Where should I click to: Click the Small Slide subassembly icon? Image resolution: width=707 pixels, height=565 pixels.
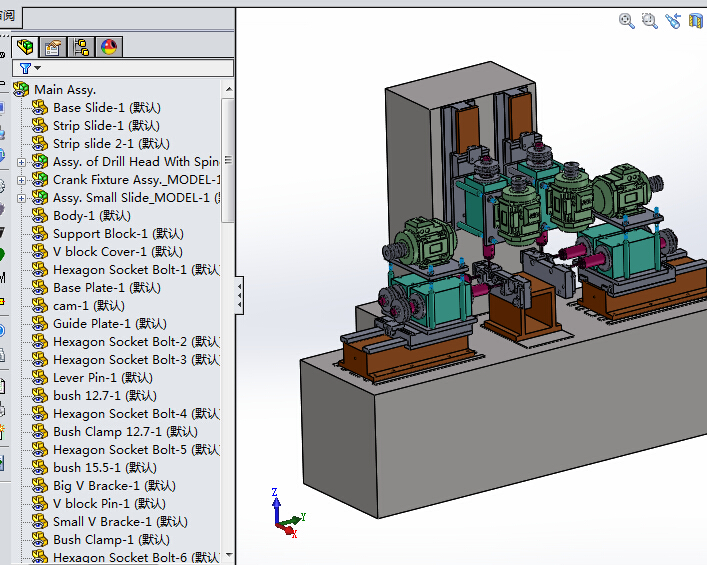coord(40,198)
